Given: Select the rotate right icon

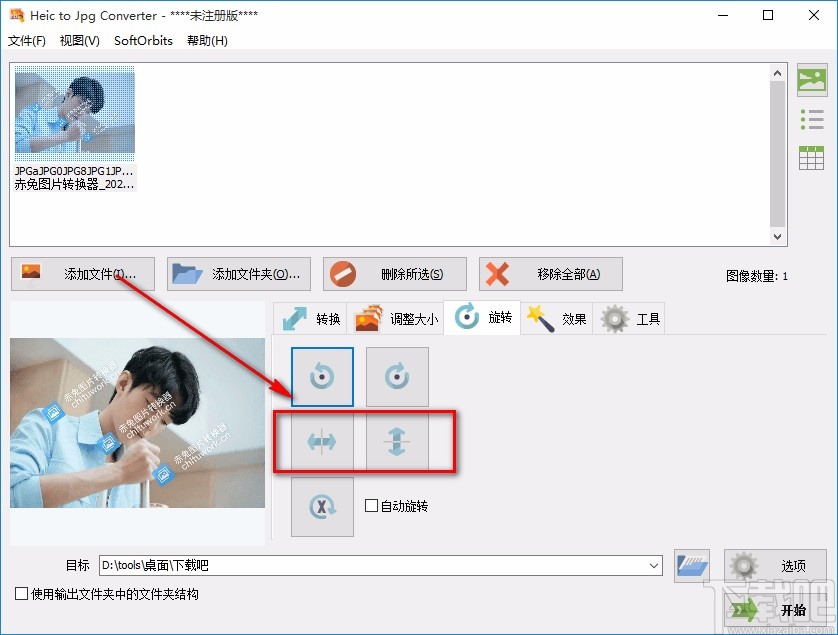Looking at the screenshot, I should [397, 376].
